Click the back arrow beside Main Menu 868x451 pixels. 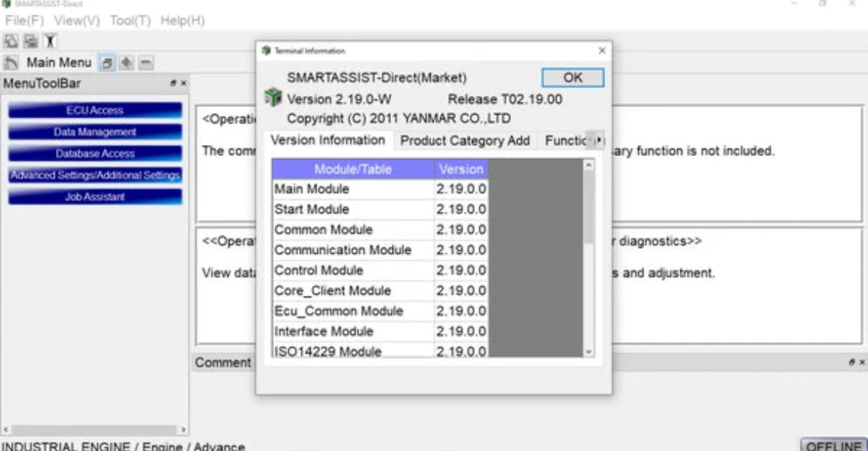(x=11, y=63)
